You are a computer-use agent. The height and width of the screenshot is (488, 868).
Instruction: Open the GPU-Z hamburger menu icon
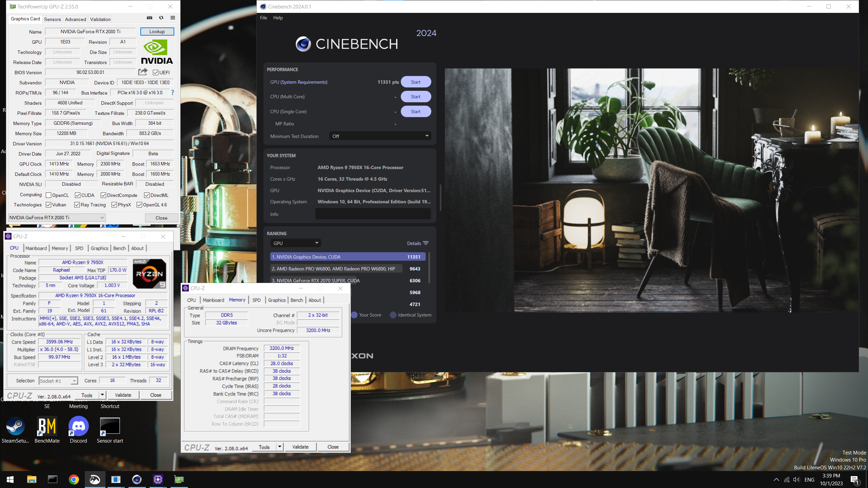click(173, 18)
